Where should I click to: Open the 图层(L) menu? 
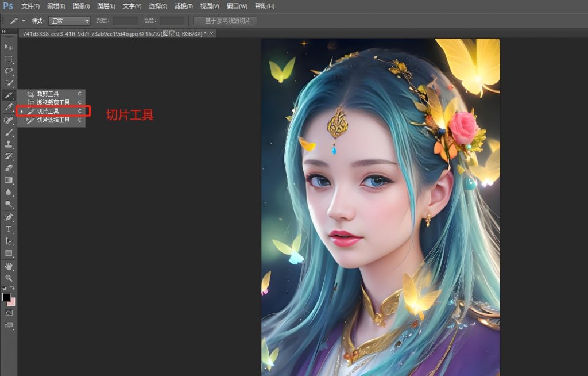(x=106, y=6)
